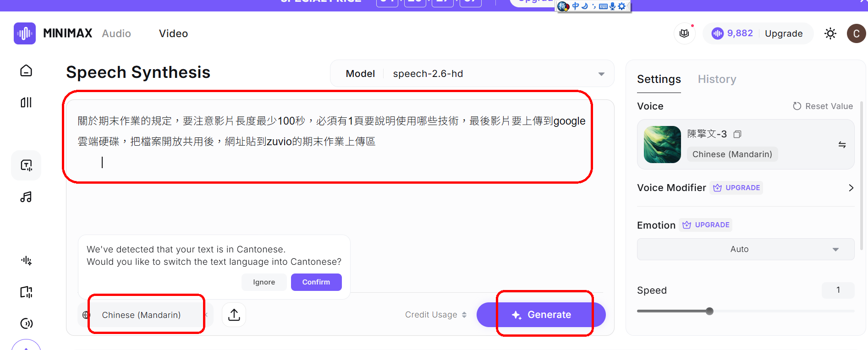This screenshot has width=868, height=350.
Task: Click the swap voice arrows icon
Action: [842, 145]
